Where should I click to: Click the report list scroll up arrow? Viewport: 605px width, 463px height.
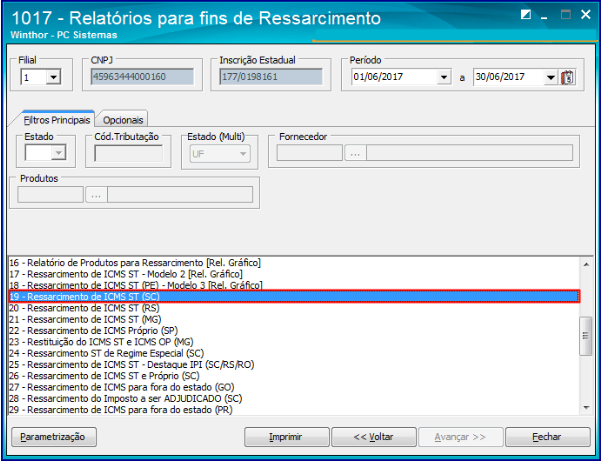[586, 264]
